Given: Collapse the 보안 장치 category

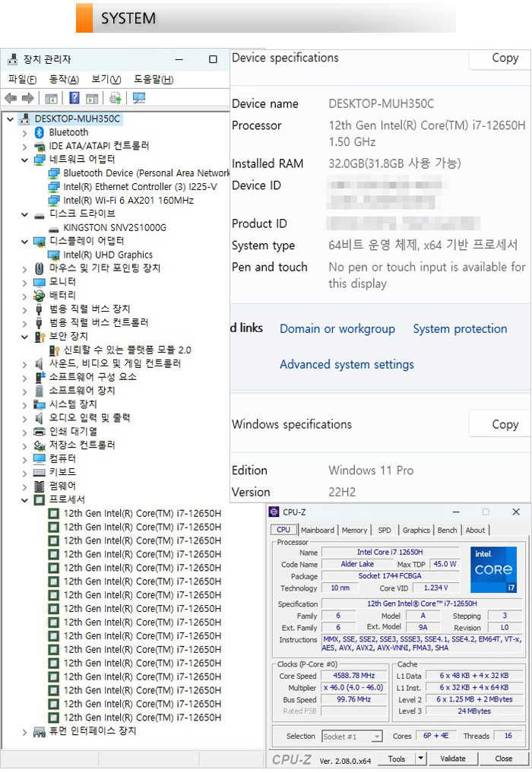Looking at the screenshot, I should click(24, 337).
